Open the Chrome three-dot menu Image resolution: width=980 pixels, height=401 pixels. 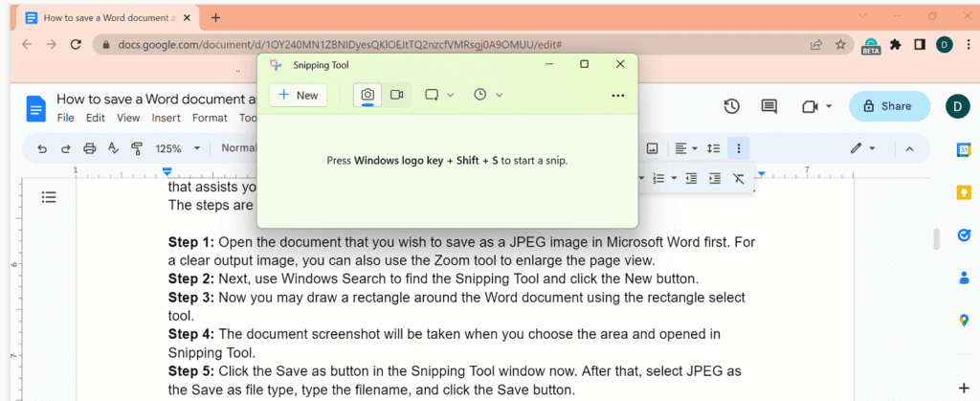point(968,44)
